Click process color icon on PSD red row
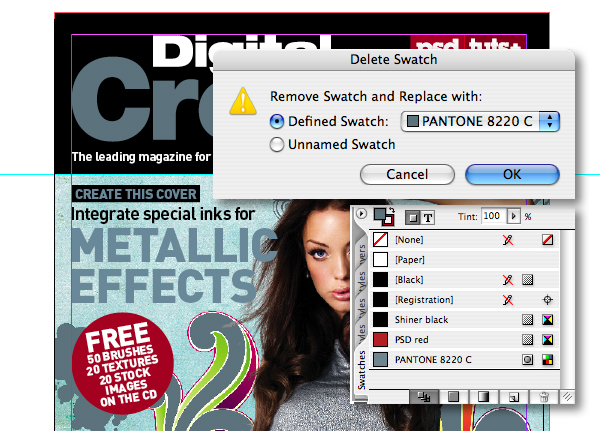Screen dimensions: 600x431 click(527, 340)
